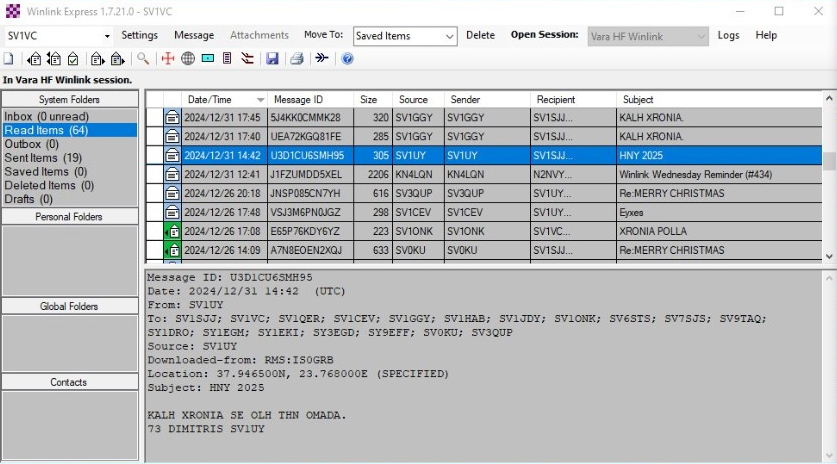Click message list scroll up arrow

coord(829,98)
